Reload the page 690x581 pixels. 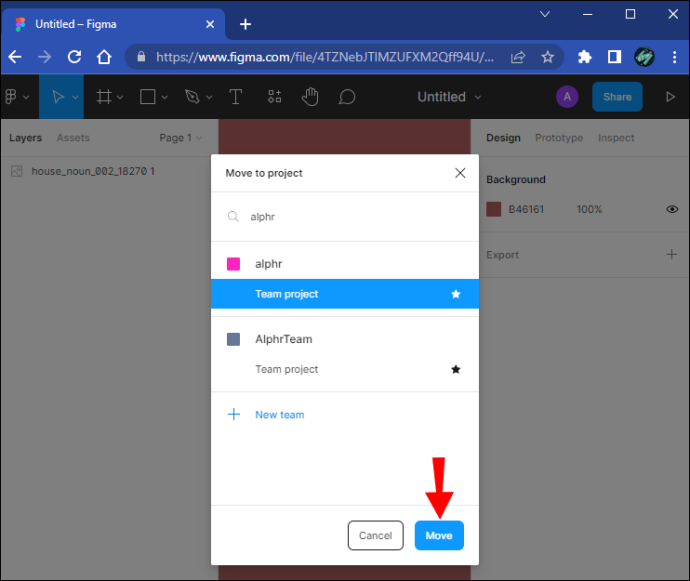click(x=74, y=57)
